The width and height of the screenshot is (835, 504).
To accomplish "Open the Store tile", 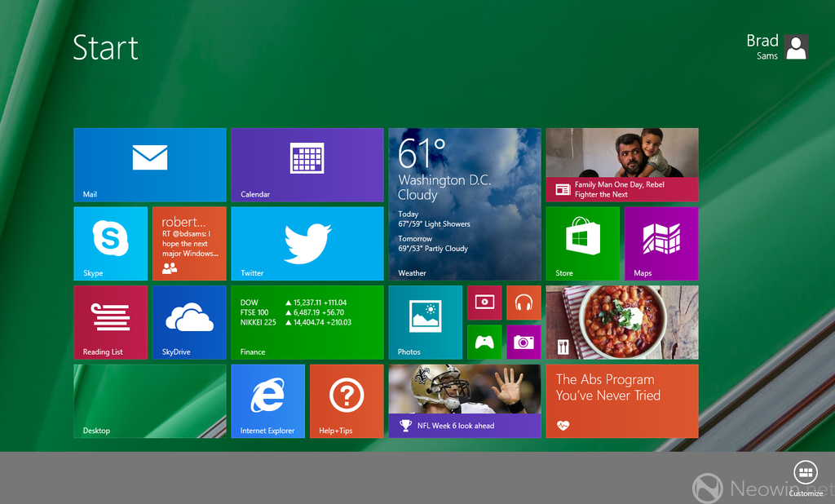I will [582, 243].
